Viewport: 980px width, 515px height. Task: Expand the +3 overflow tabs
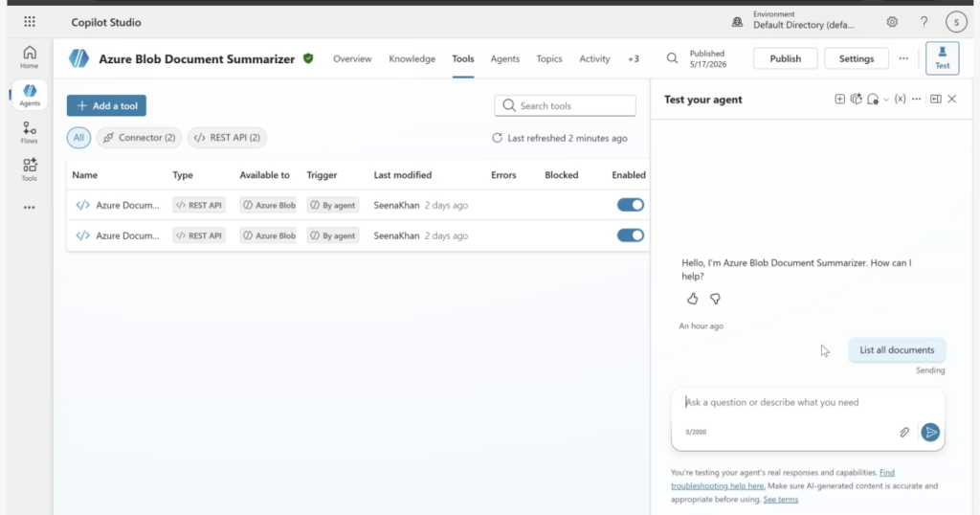pos(634,58)
